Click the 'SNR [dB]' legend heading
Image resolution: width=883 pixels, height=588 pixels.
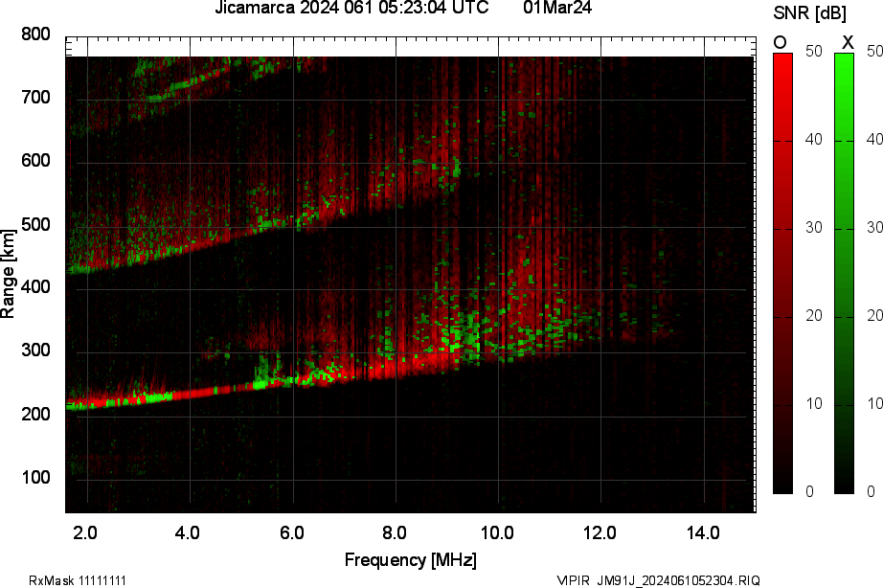click(x=810, y=13)
